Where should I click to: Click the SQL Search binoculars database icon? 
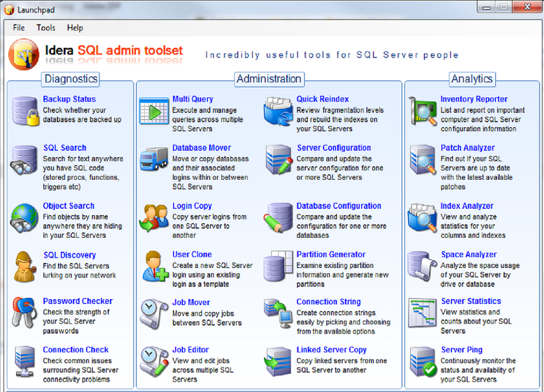[x=24, y=160]
